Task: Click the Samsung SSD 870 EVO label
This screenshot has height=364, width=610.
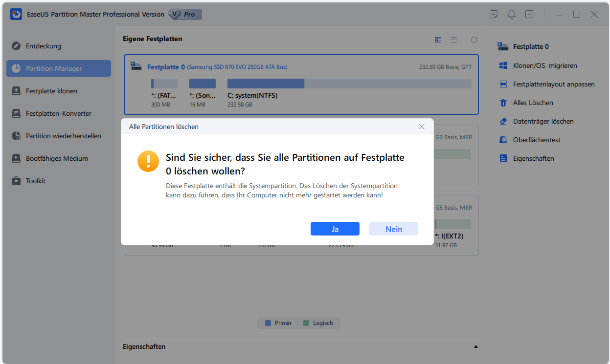Action: point(237,67)
